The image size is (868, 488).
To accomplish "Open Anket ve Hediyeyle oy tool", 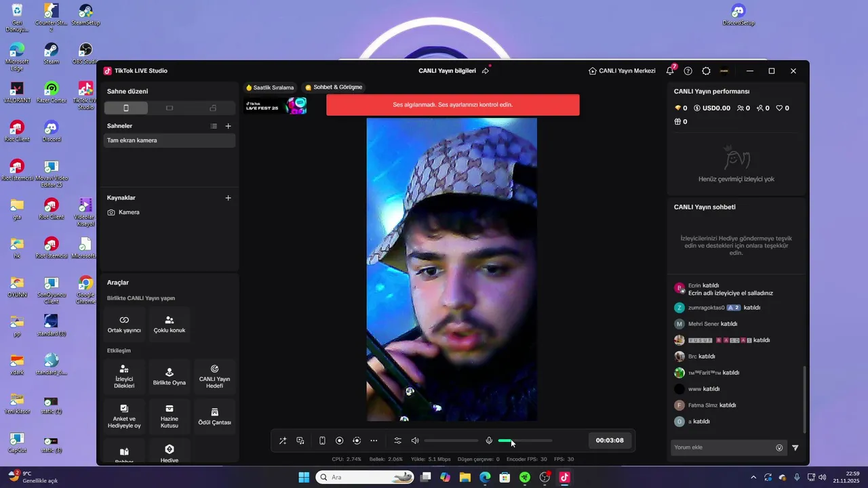I will pyautogui.click(x=124, y=417).
